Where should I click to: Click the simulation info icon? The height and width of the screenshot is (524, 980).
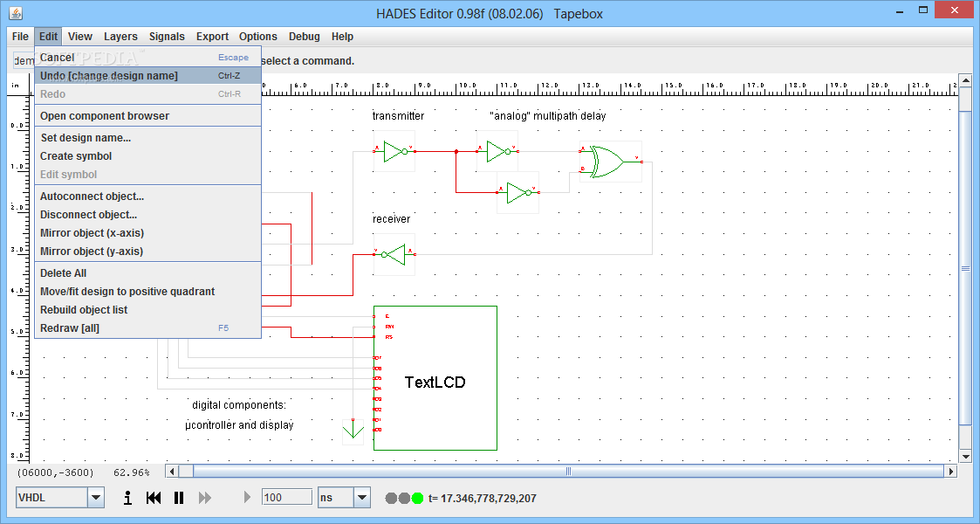127,498
